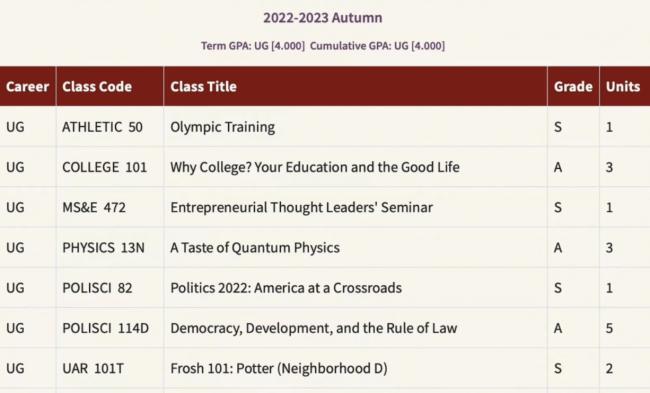
Task: Click Politics 2022: America at a Crossroads
Action: pyautogui.click(x=286, y=288)
